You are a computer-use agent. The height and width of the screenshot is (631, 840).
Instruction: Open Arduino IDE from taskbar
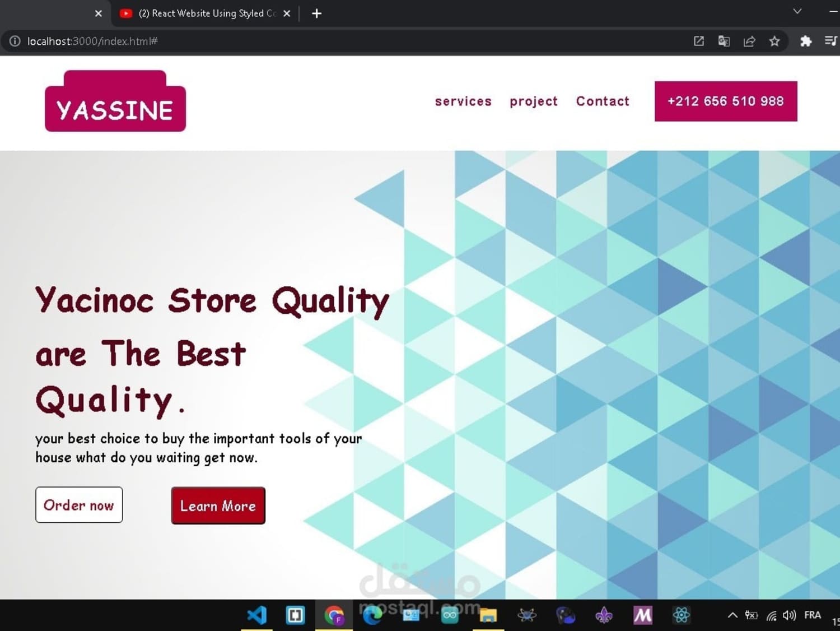click(x=450, y=616)
